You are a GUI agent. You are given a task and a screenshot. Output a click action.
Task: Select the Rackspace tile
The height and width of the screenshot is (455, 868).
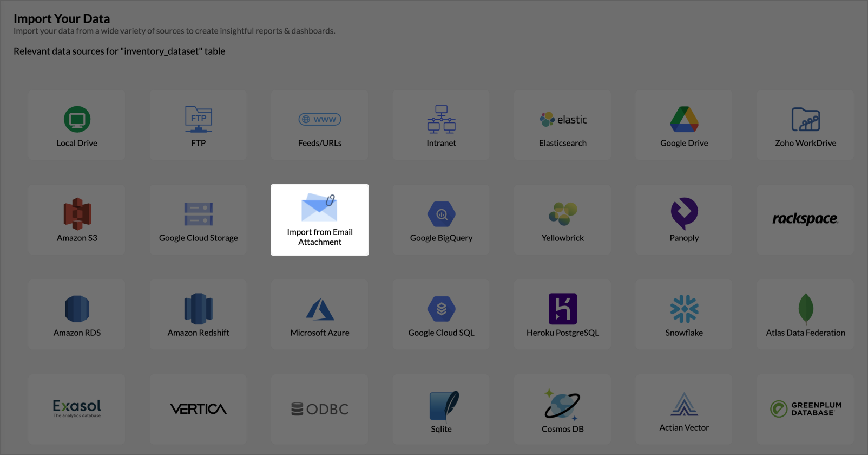click(805, 220)
